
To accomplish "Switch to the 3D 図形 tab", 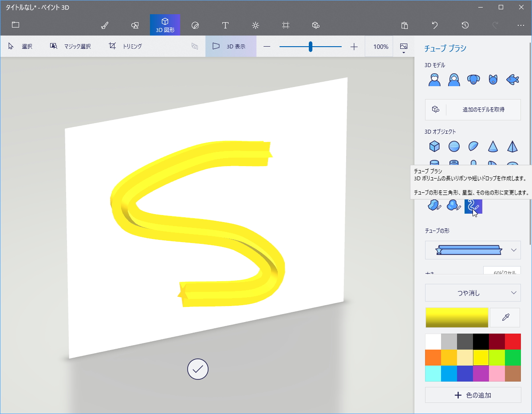I will click(165, 25).
